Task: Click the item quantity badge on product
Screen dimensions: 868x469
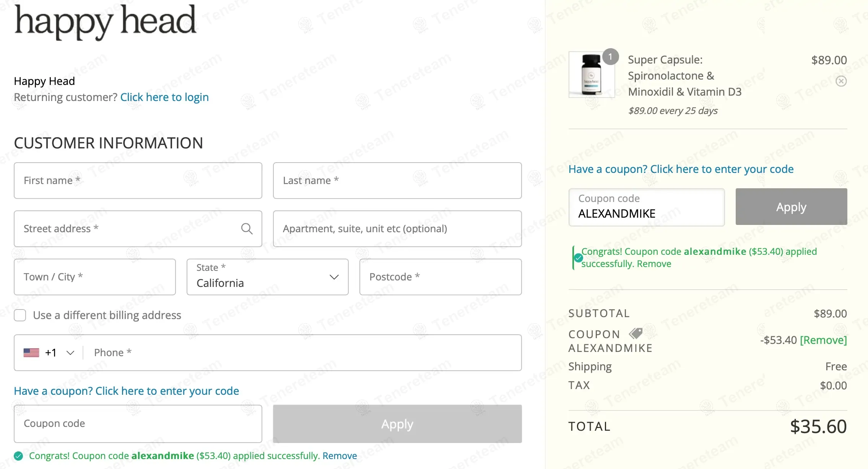Action: tap(610, 57)
